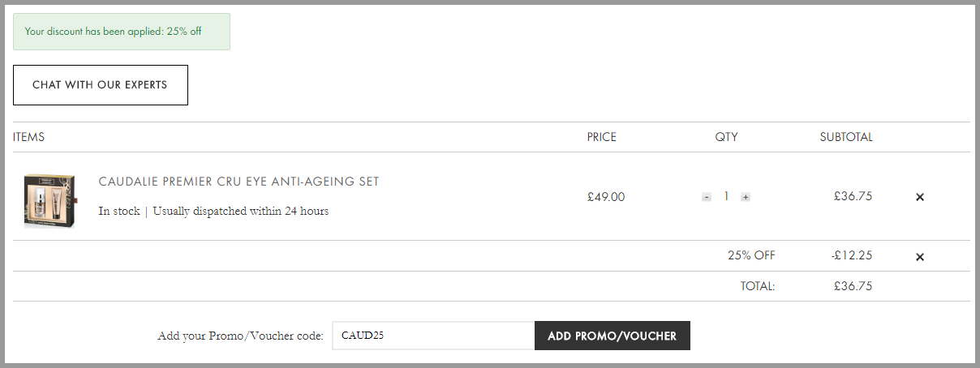Decrease quantity with the minus icon
Viewport: 980px width, 368px height.
(x=707, y=197)
